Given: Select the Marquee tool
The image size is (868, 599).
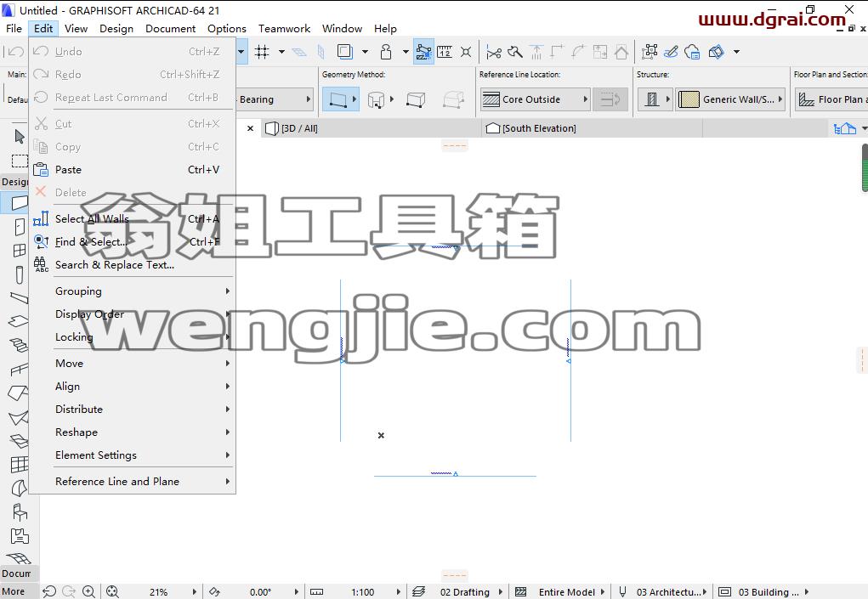Looking at the screenshot, I should [20, 161].
